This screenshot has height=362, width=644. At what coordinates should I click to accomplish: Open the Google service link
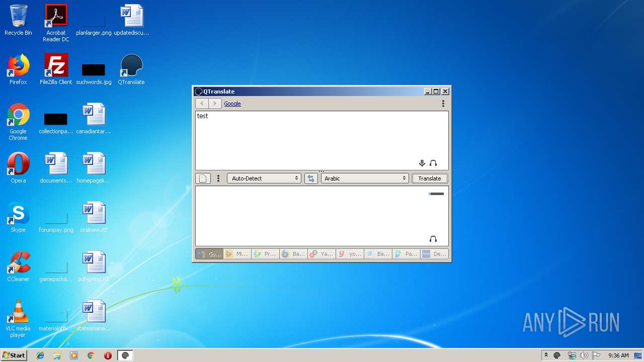(x=232, y=104)
